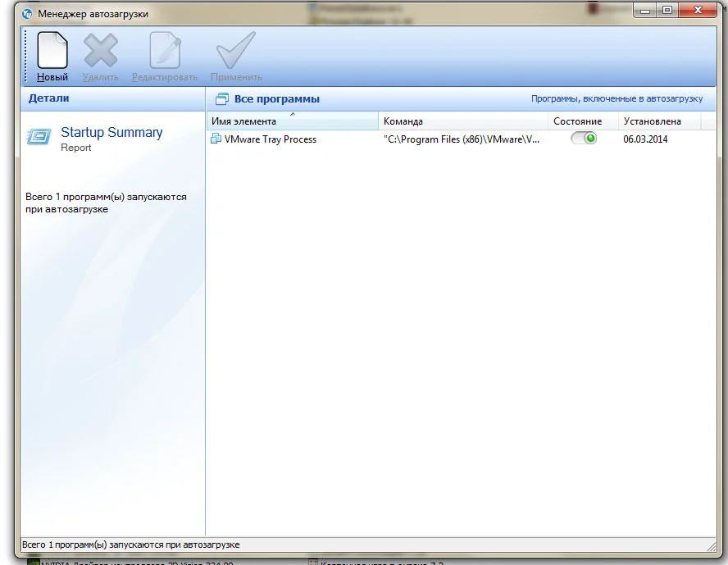728x565 pixels.
Task: Select the VMware Tray Process item name
Action: pos(271,139)
